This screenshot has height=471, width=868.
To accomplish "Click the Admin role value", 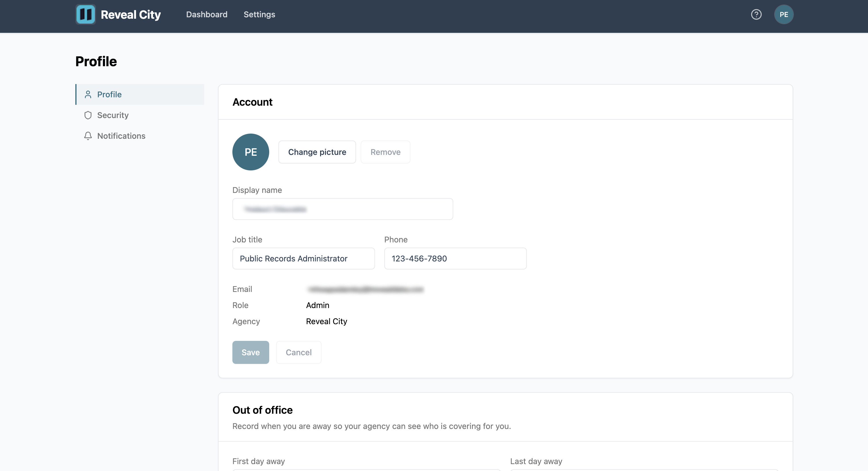I will tap(318, 305).
